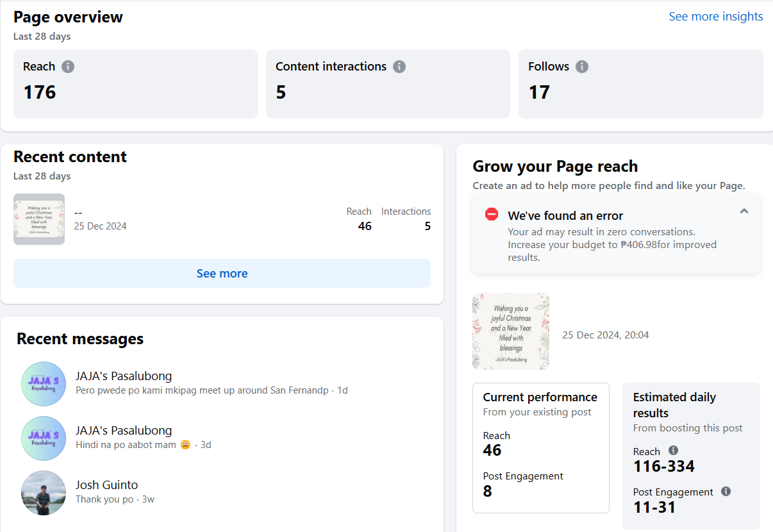
Task: Click the estimated post engagement range 11-31
Action: (654, 508)
